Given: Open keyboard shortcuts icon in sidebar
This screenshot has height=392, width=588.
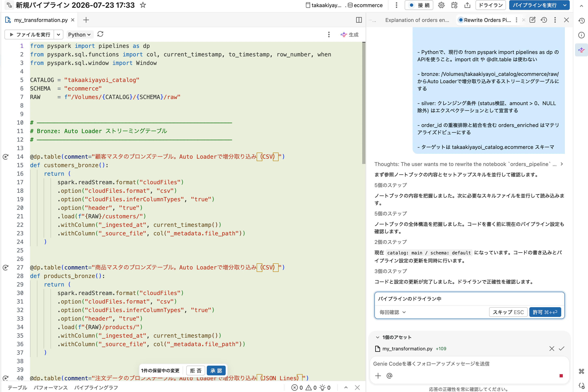Looking at the screenshot, I should (x=582, y=371).
